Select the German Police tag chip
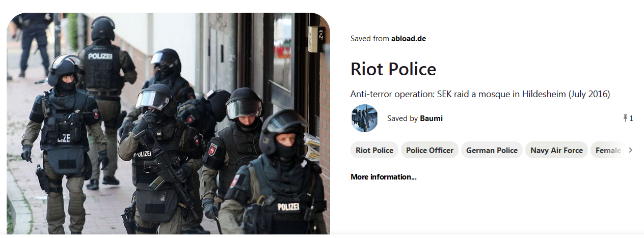This screenshot has width=644, height=238. coord(492,150)
